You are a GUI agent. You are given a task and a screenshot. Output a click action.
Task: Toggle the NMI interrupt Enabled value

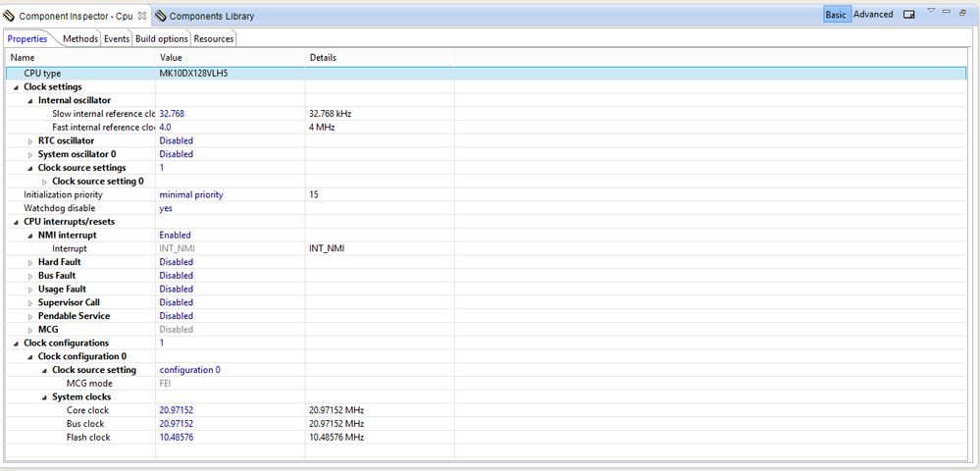coord(175,235)
